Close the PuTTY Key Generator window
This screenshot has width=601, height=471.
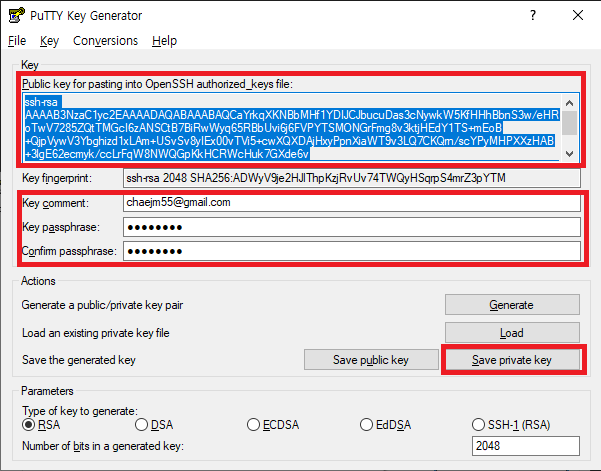pyautogui.click(x=578, y=15)
